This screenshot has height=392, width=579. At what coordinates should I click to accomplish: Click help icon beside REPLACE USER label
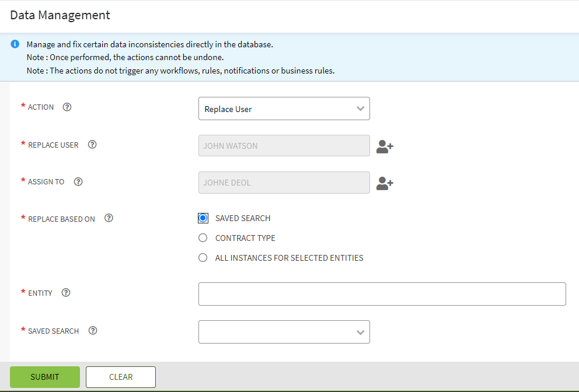(x=92, y=145)
